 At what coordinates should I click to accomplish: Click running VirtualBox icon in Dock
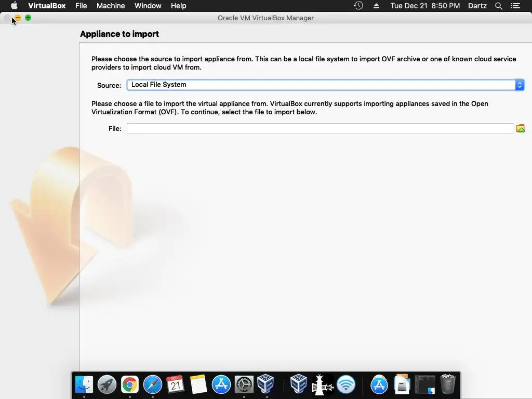click(x=265, y=384)
